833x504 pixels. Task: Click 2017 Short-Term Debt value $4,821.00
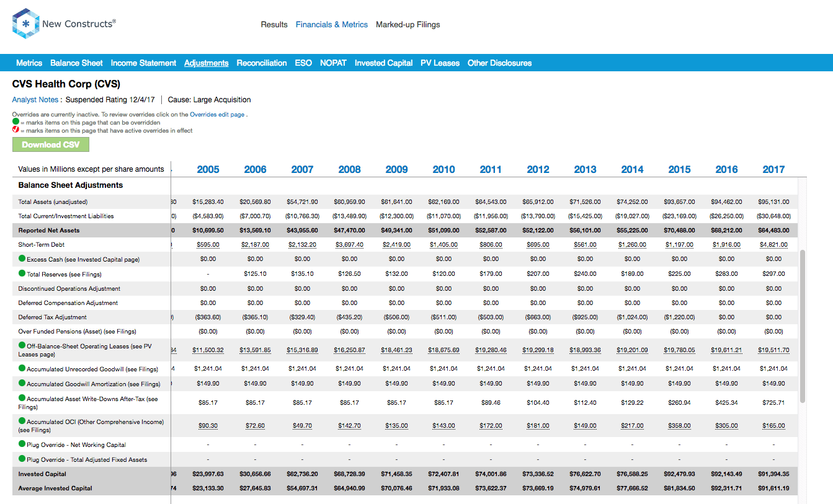[x=773, y=245]
